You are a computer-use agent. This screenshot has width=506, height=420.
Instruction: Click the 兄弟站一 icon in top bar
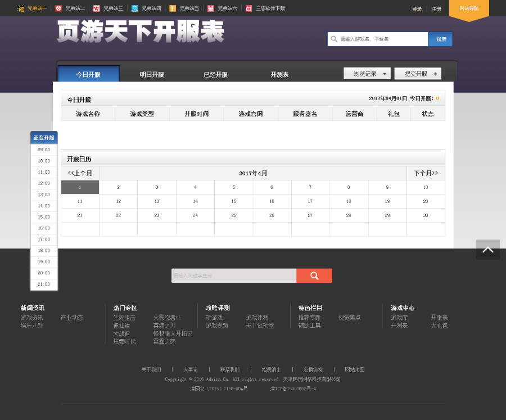20,8
